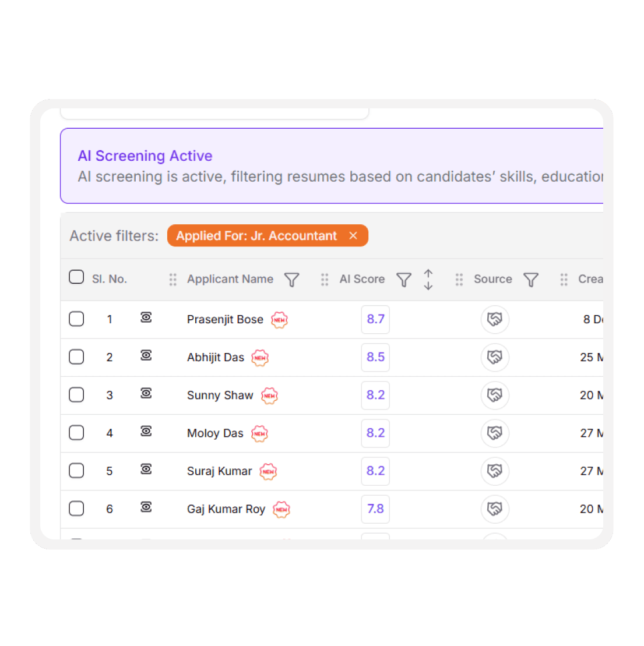Remove the Applied For: Jr. Accountant filter

click(353, 235)
